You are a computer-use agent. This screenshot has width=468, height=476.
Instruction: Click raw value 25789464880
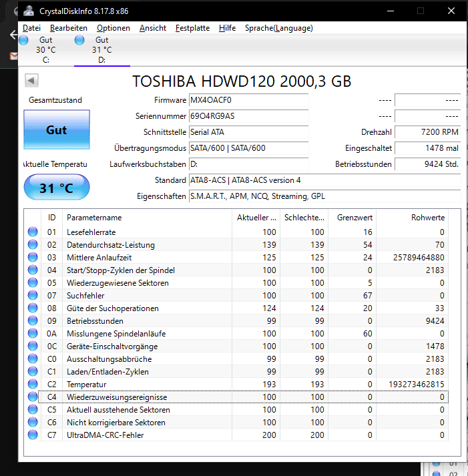419,258
